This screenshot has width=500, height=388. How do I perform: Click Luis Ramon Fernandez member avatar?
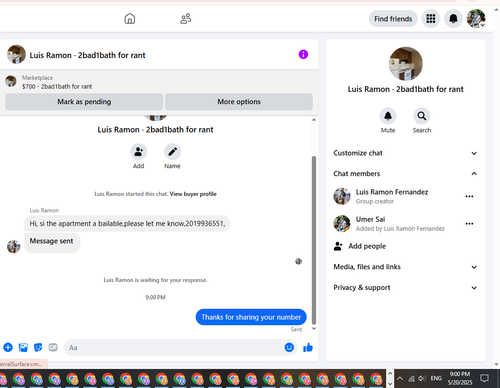tap(342, 196)
